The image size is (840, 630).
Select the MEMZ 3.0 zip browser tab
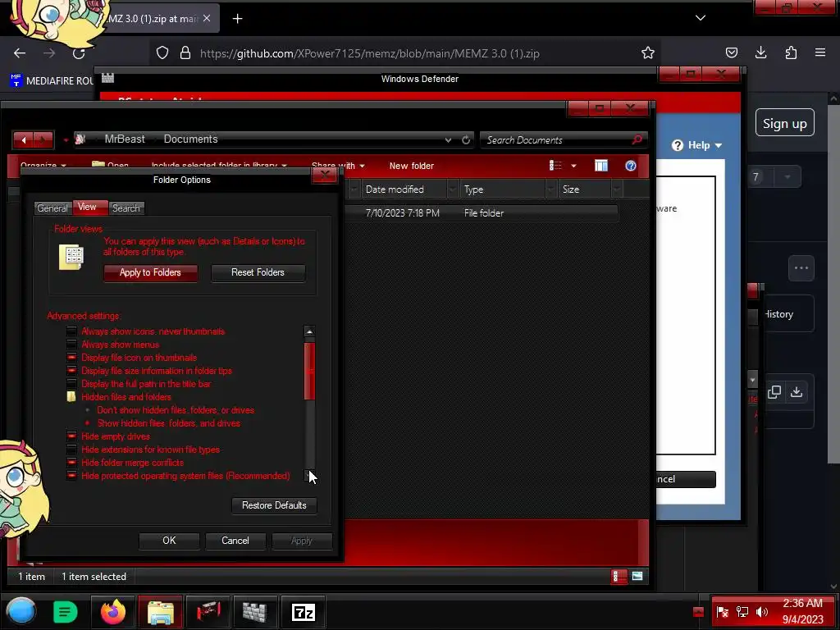point(155,19)
